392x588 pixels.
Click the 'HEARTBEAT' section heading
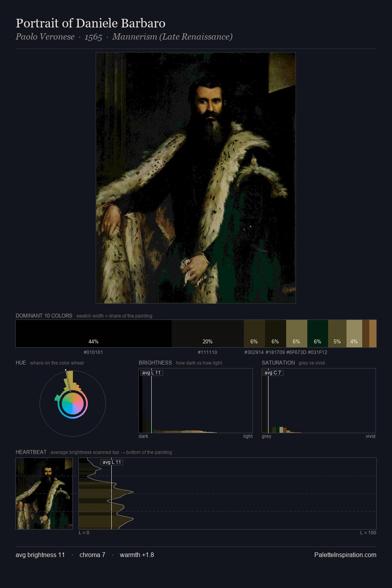point(31,452)
